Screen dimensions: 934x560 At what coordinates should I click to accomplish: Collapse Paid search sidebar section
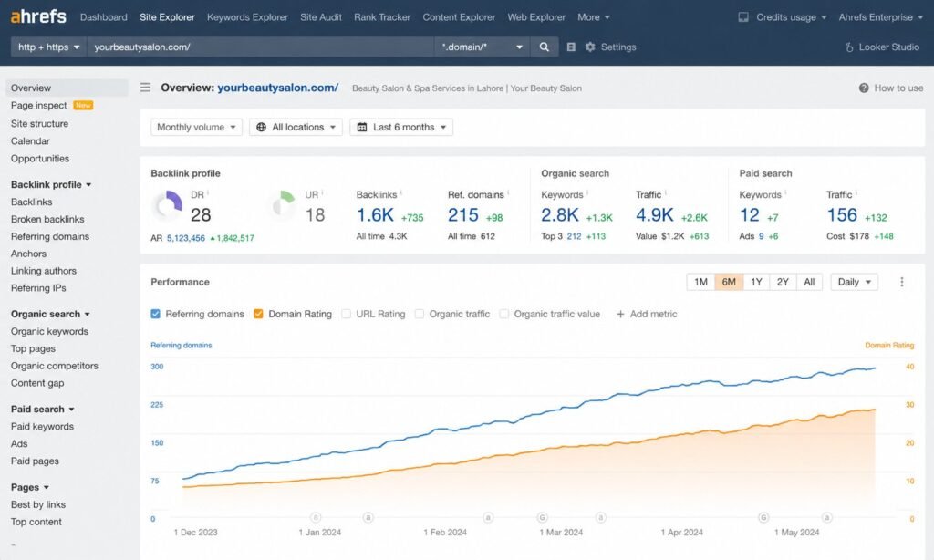coord(42,410)
